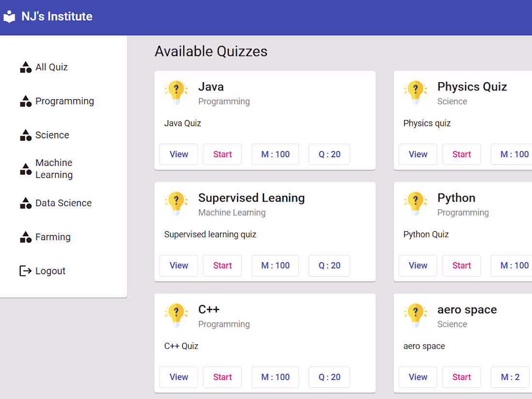Select the All Quiz sidebar icon
The image size is (532, 399).
pyautogui.click(x=25, y=67)
